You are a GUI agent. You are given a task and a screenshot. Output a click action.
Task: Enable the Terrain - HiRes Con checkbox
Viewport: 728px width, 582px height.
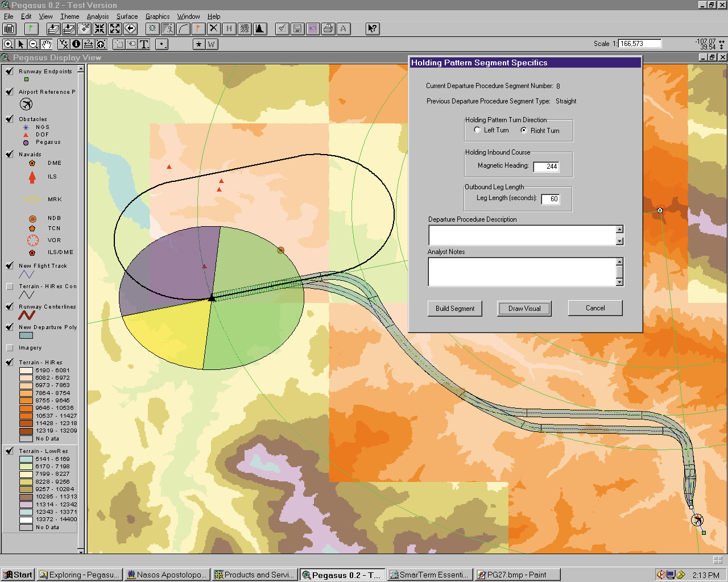coord(10,286)
